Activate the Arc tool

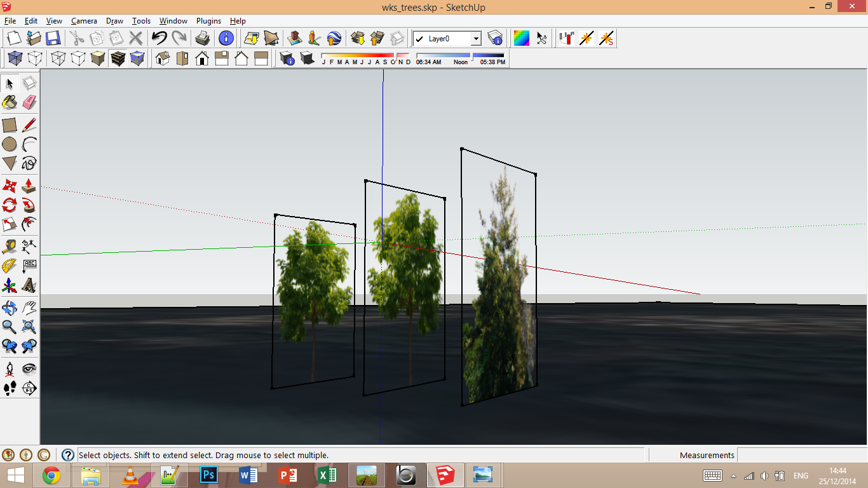(29, 144)
